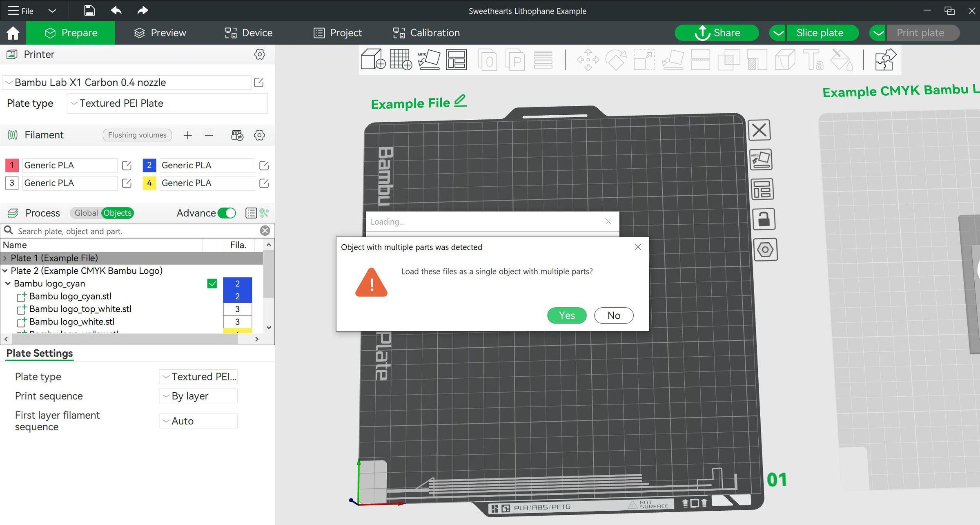Screen dimensions: 980x525
Task: Open the File menu dropdown arrow
Action: point(52,11)
